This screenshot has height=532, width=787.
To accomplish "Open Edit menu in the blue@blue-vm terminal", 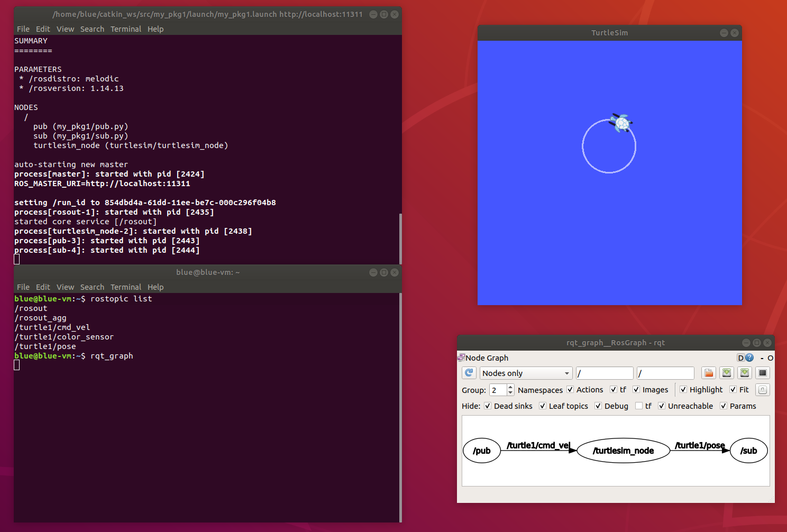I will click(x=43, y=287).
